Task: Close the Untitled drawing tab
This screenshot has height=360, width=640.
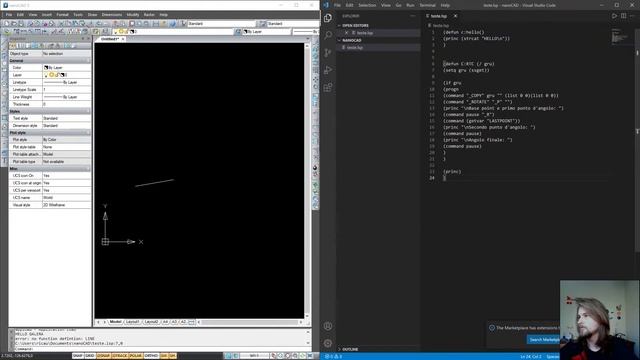Action: pos(123,39)
